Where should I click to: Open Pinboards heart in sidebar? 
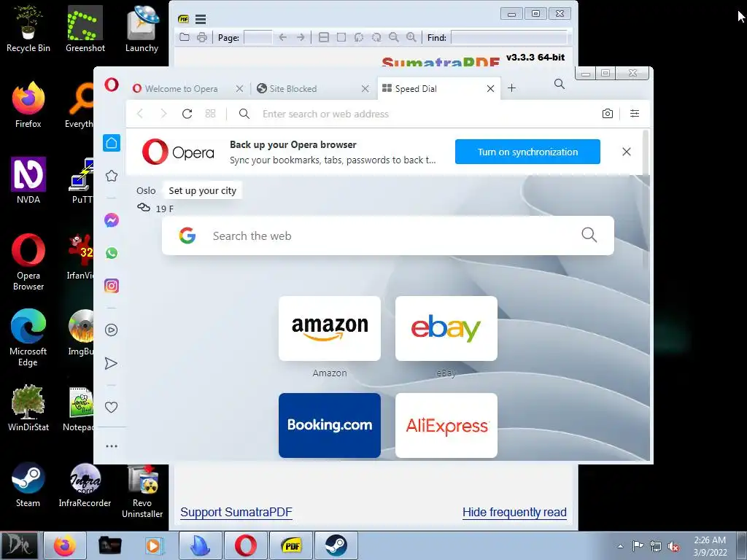(111, 407)
